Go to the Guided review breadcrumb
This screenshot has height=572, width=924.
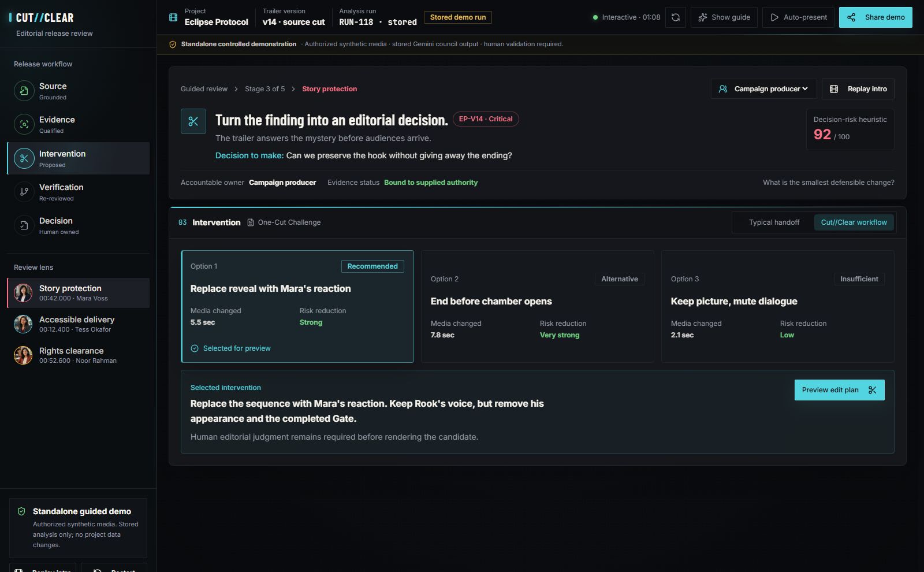click(204, 89)
